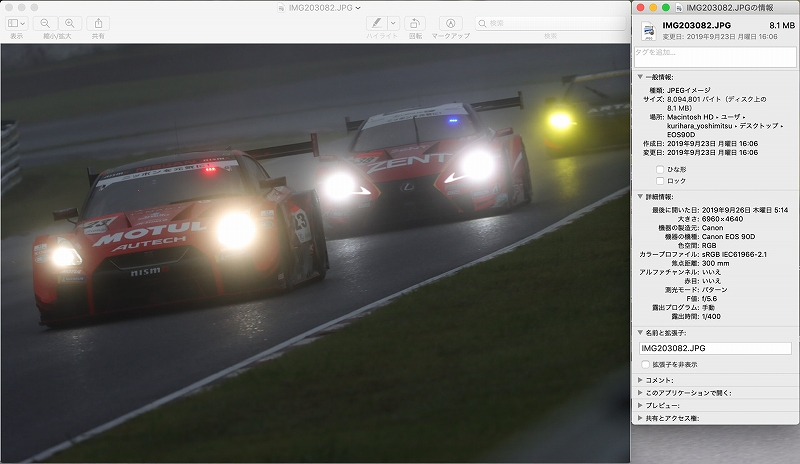Click the 8.1 MB file size at top
Image resolution: width=800 pixels, height=464 pixels.
tap(781, 25)
